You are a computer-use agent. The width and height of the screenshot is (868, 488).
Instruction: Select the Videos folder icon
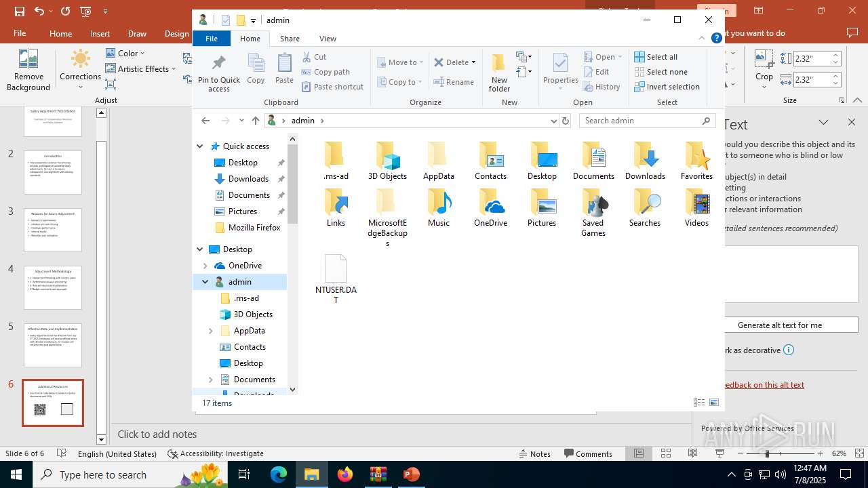pyautogui.click(x=696, y=208)
